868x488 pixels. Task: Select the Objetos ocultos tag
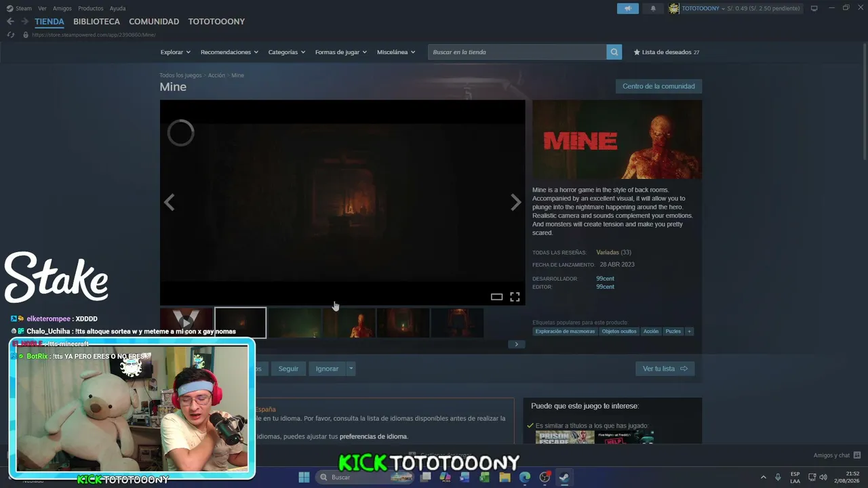[619, 331]
